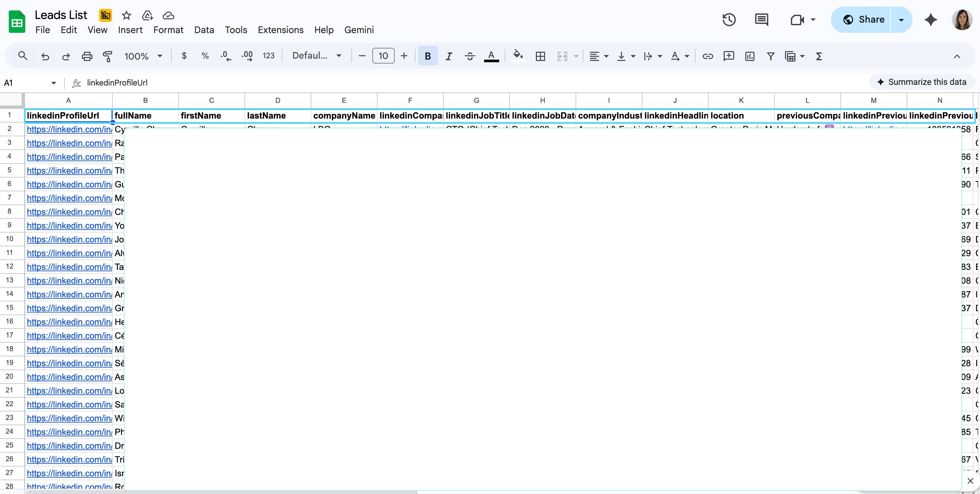The image size is (980, 494).
Task: Click the Summarize this data button
Action: click(x=922, y=82)
